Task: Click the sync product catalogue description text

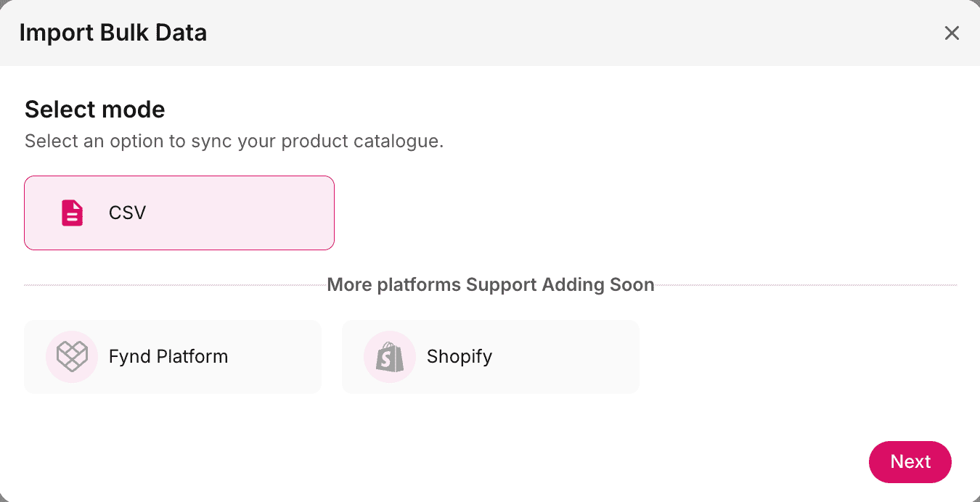Action: click(x=234, y=141)
